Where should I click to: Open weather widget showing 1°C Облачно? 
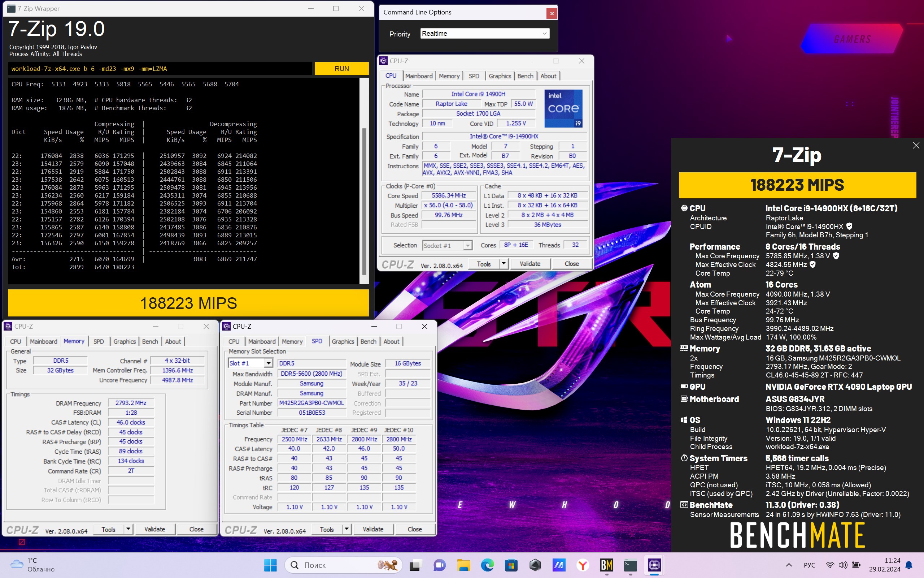(32, 565)
